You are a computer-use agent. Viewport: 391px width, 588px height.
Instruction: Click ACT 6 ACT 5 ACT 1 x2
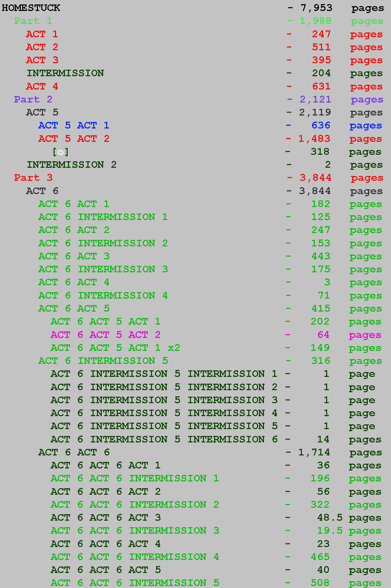115,348
